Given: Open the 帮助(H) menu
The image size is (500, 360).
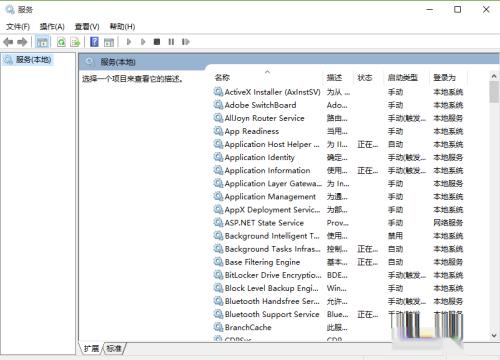Looking at the screenshot, I should click(x=122, y=27).
